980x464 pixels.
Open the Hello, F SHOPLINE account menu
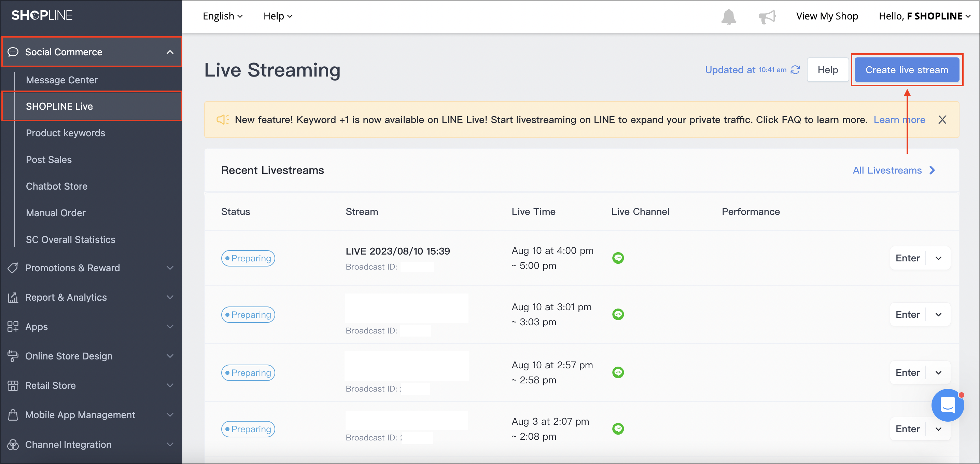tap(925, 16)
